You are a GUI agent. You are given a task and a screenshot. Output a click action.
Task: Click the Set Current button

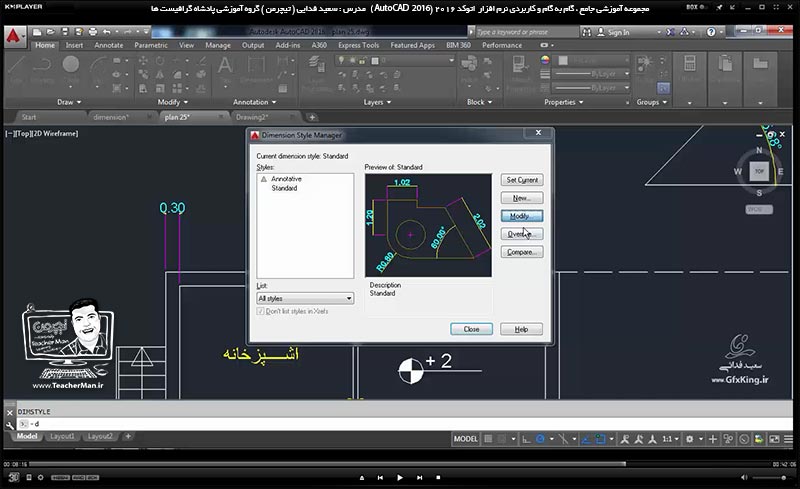[522, 180]
